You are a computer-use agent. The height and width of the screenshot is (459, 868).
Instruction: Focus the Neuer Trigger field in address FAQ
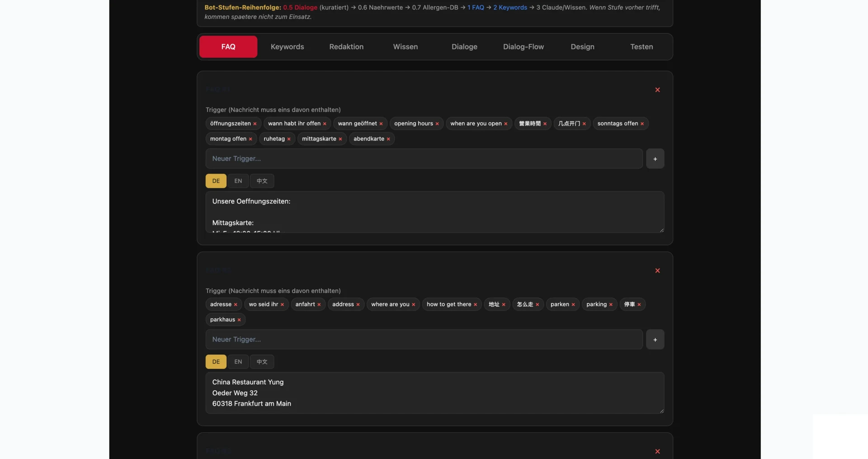click(424, 340)
